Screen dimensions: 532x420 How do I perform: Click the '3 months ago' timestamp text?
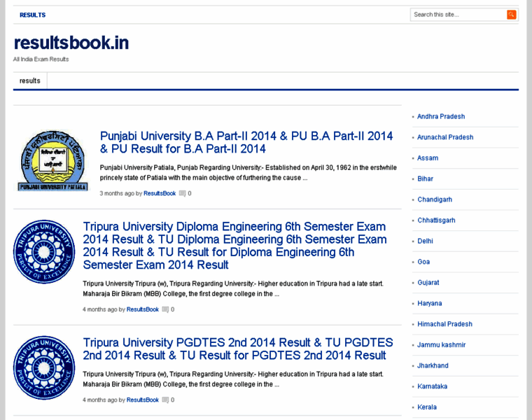[x=117, y=193]
